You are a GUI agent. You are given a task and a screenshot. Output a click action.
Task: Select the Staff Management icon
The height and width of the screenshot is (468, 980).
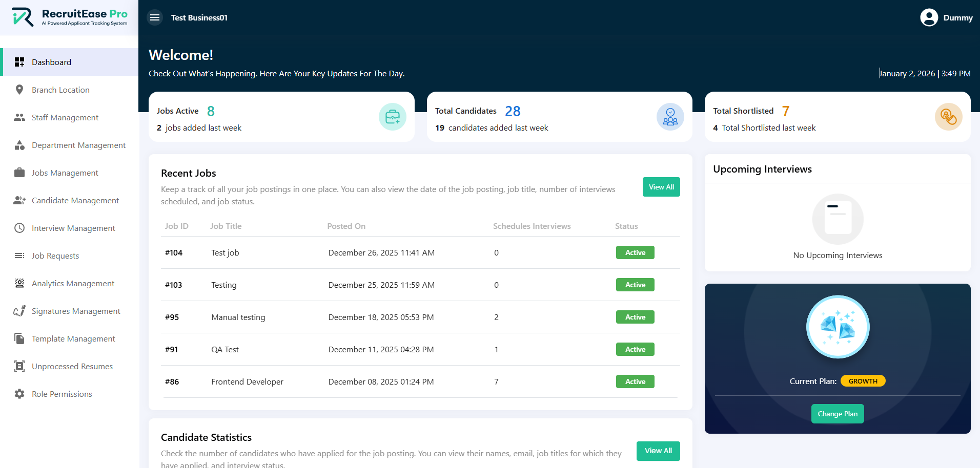point(19,117)
